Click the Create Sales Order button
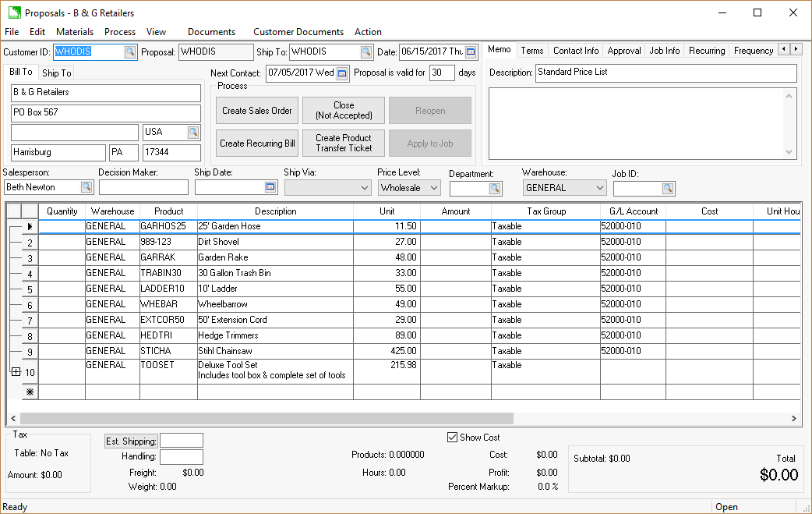Screen dimensions: 812x514 pyautogui.click(x=256, y=110)
